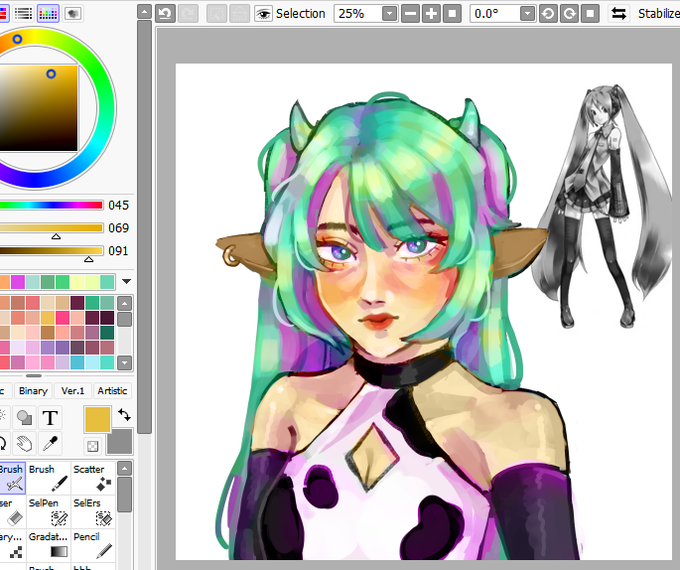680x570 pixels.
Task: Select the Pencil tool
Action: [93, 545]
